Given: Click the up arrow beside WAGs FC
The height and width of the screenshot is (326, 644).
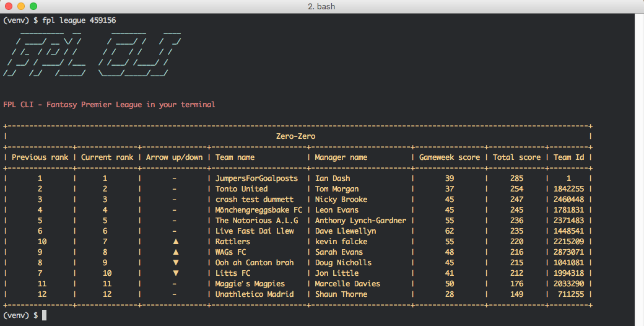Looking at the screenshot, I should tap(175, 252).
